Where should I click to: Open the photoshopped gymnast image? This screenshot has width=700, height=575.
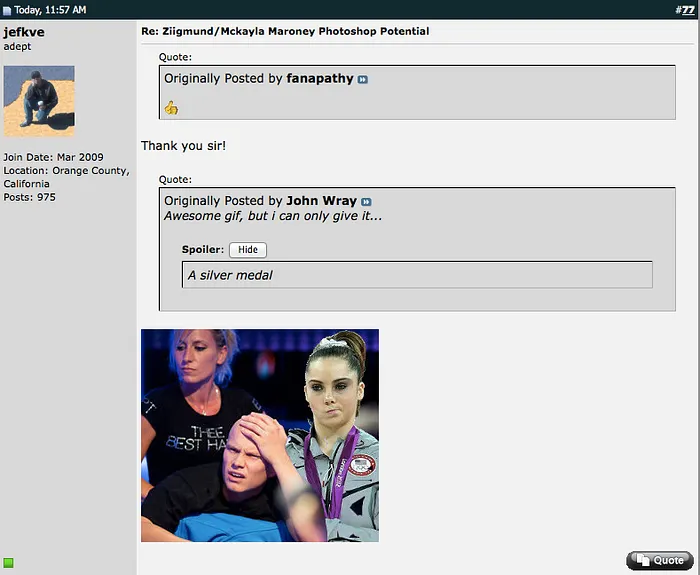[x=260, y=435]
